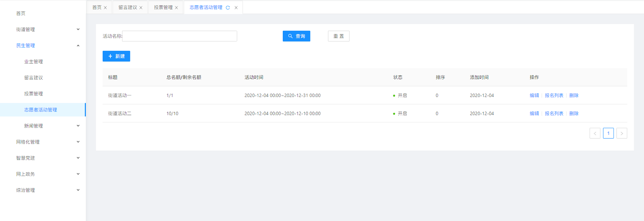Screen dimensions: 644x221
Task: Click the 新建 button
Action: pos(117,56)
